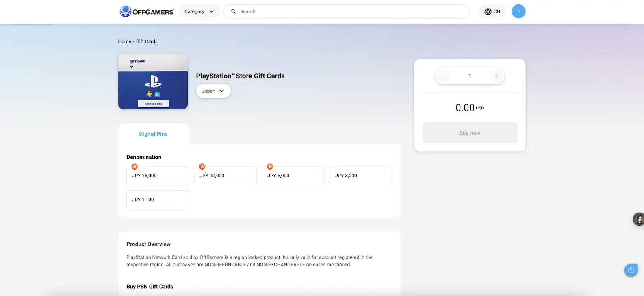Increase quantity with plus button

[x=496, y=76]
